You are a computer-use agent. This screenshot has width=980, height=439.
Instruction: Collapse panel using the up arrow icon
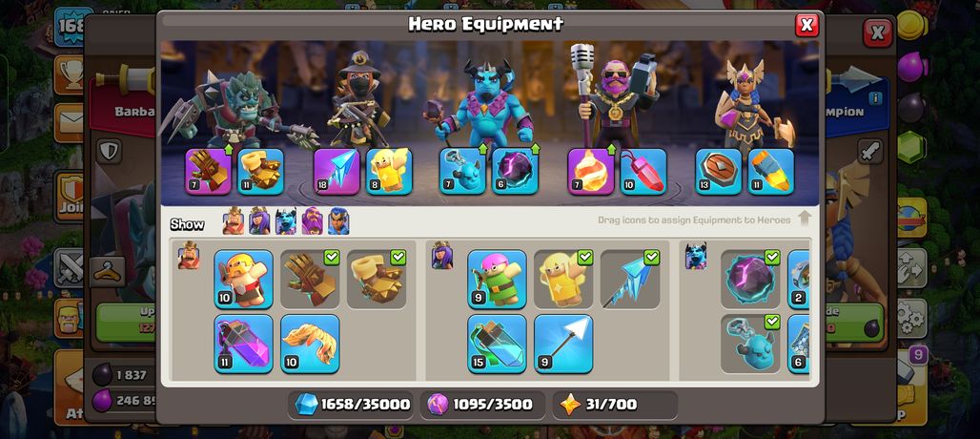[x=805, y=219]
